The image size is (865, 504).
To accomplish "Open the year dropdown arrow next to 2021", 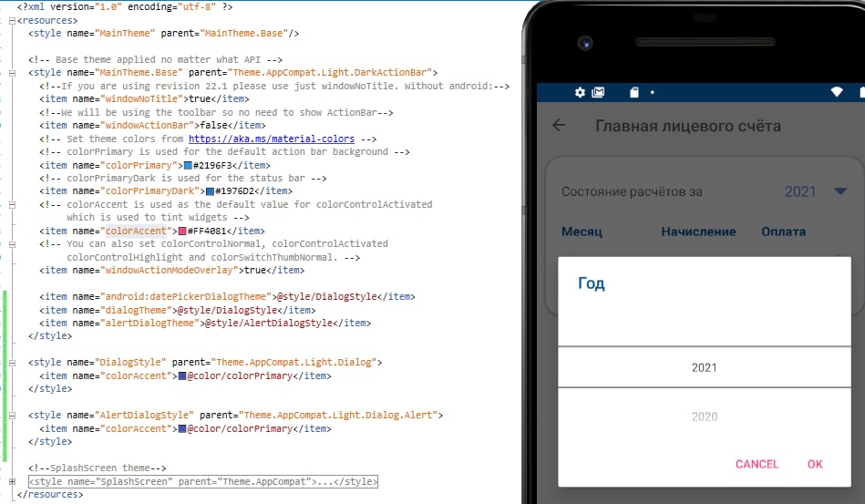I will click(840, 191).
